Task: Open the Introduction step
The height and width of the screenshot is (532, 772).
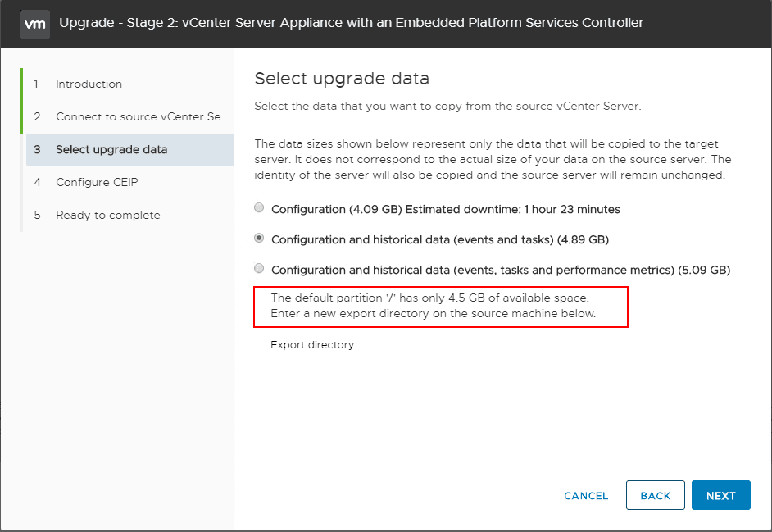Action: [89, 84]
